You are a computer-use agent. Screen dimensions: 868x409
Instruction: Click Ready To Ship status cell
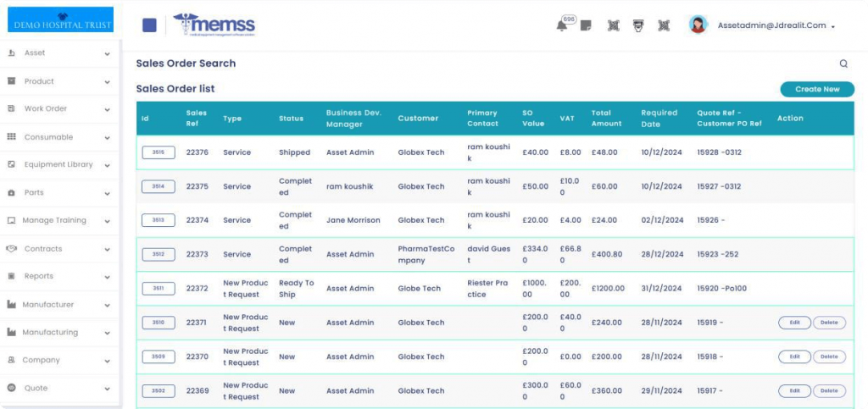tap(296, 289)
